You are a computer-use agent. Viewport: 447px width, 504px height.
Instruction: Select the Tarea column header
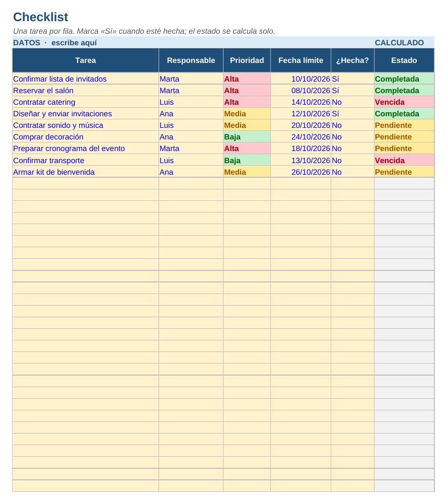click(86, 60)
